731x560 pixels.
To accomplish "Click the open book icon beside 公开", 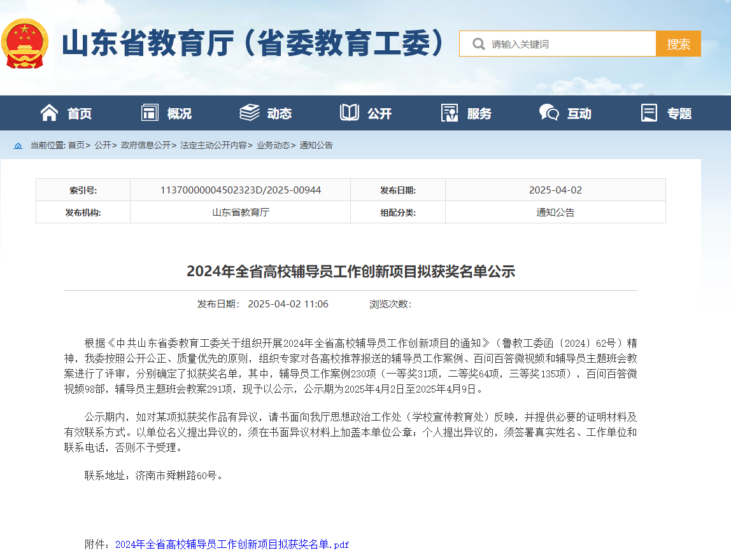I will point(349,113).
